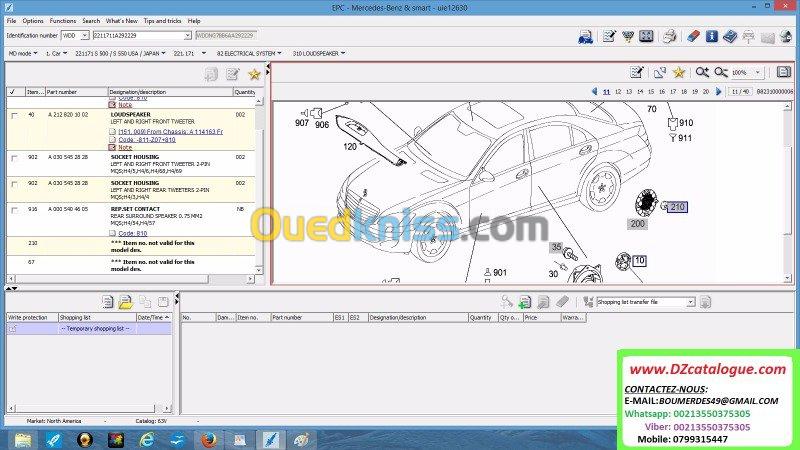Select the eraser clear icon

(x=693, y=36)
